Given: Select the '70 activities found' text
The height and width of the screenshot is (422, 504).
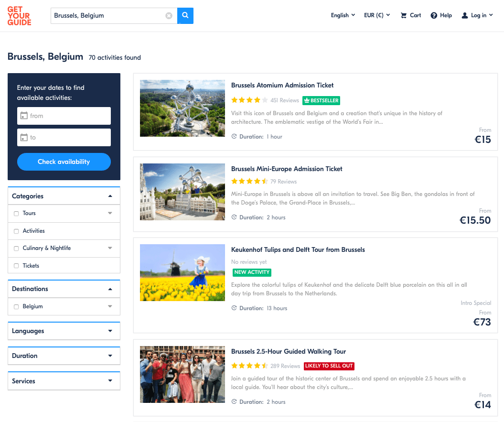Looking at the screenshot, I should tap(115, 57).
